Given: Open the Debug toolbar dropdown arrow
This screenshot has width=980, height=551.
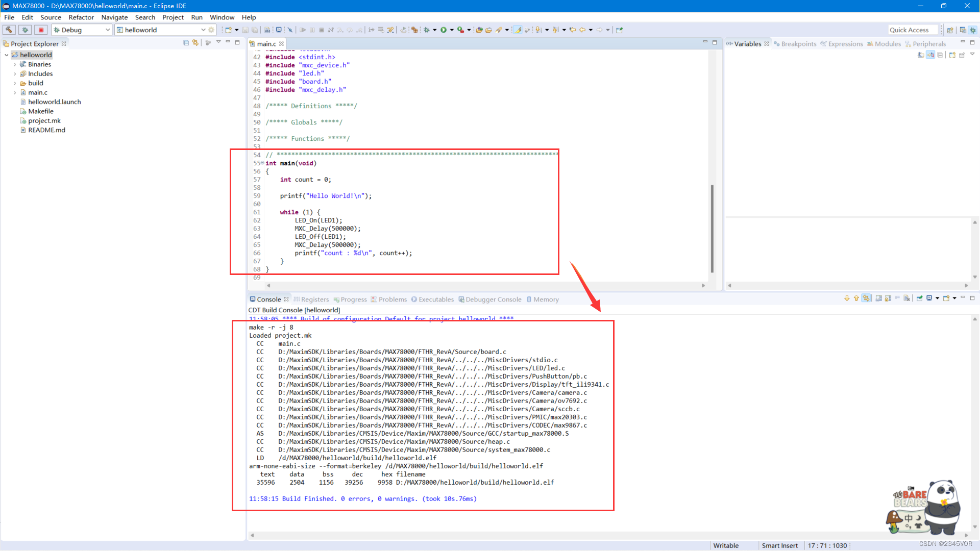Looking at the screenshot, I should [x=435, y=30].
